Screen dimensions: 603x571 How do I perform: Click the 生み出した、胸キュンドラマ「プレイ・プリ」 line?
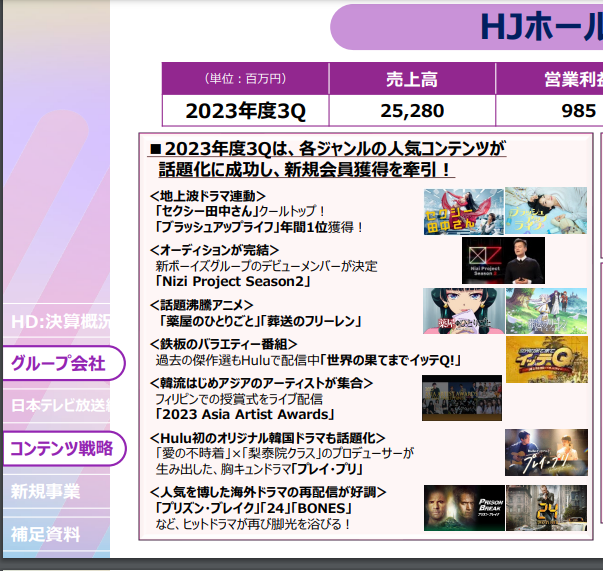259,469
